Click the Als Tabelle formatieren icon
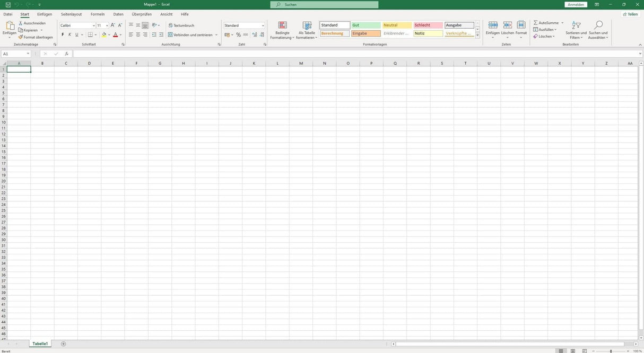 click(307, 30)
